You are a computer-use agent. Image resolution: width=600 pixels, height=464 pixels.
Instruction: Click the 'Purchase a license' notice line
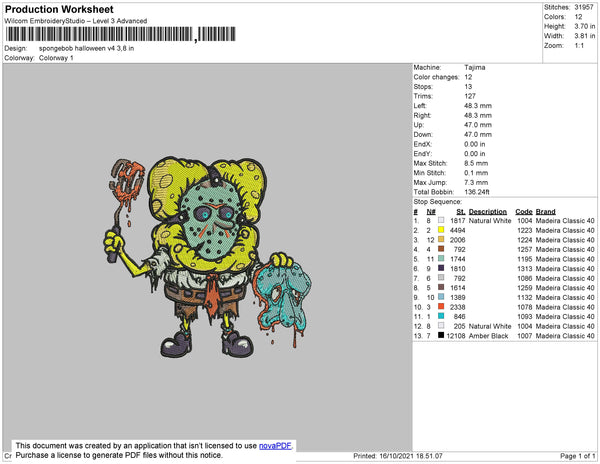tap(119, 455)
